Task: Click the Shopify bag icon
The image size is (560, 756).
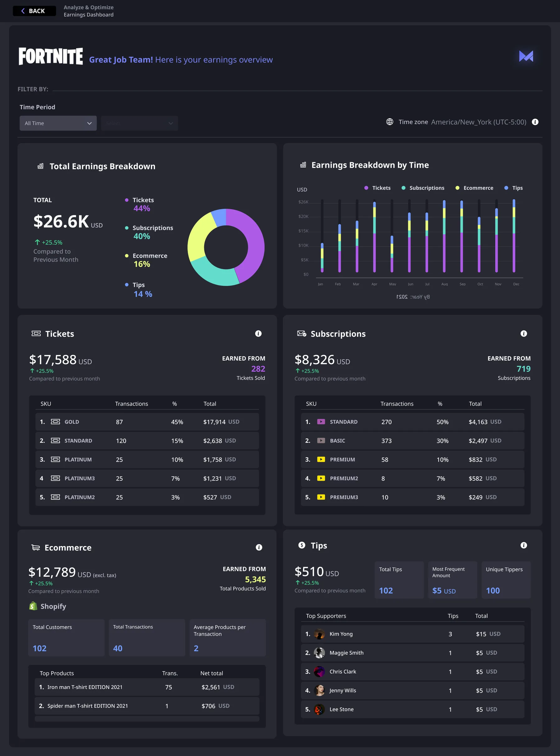Action: (33, 606)
